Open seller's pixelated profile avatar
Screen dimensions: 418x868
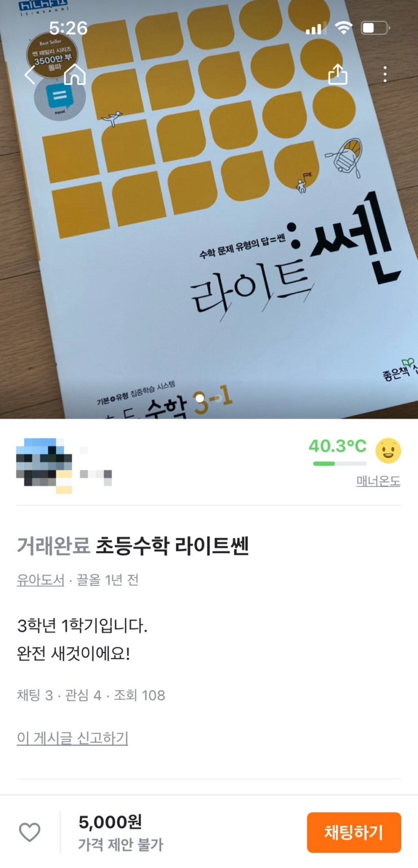pos(44,465)
